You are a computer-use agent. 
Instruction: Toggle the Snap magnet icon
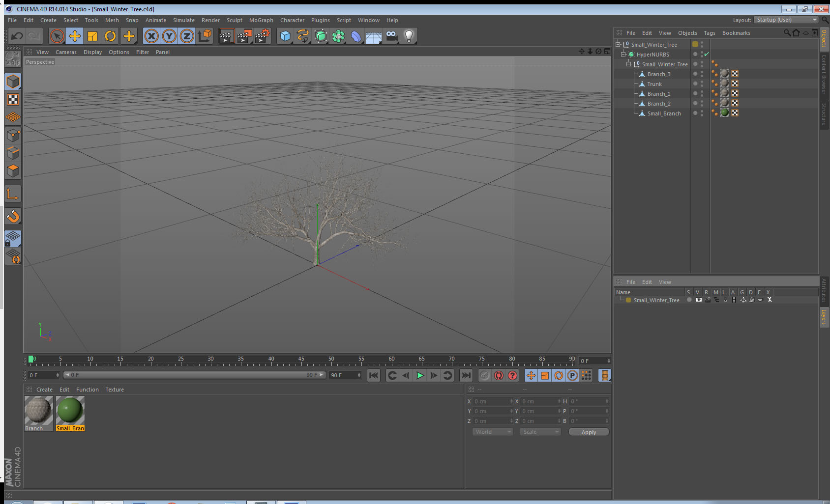click(13, 216)
